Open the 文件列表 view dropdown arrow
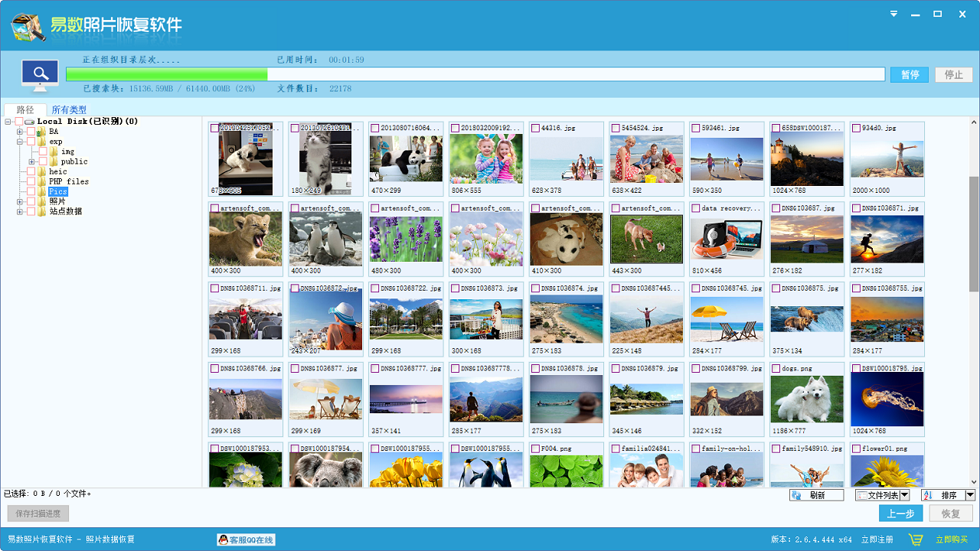Image resolution: width=980 pixels, height=551 pixels. tap(904, 495)
